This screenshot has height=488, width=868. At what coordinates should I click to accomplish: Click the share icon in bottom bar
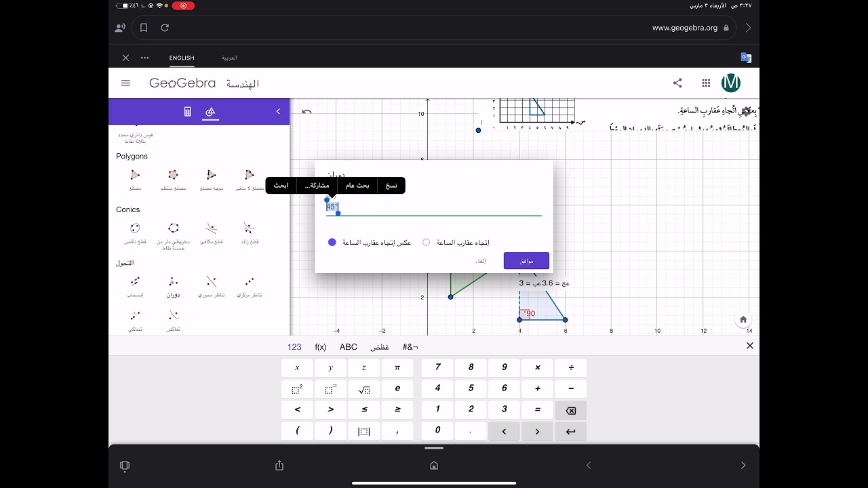[x=279, y=465]
